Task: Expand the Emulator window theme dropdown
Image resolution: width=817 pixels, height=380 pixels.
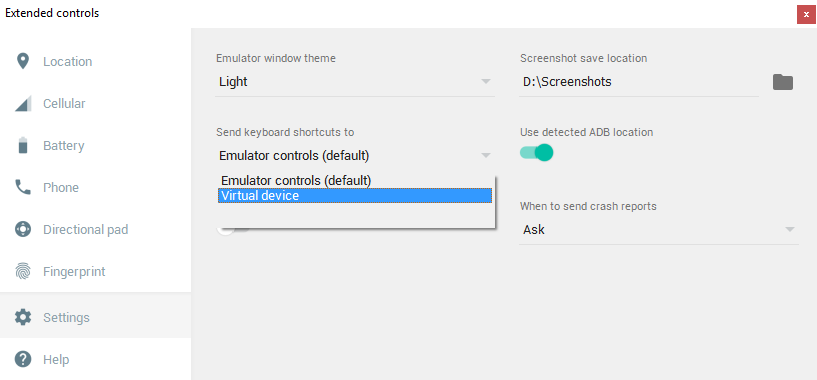Action: pyautogui.click(x=355, y=82)
